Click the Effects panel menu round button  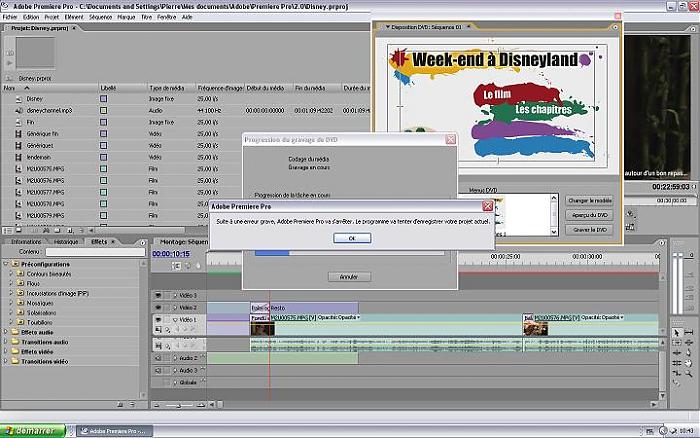click(142, 242)
